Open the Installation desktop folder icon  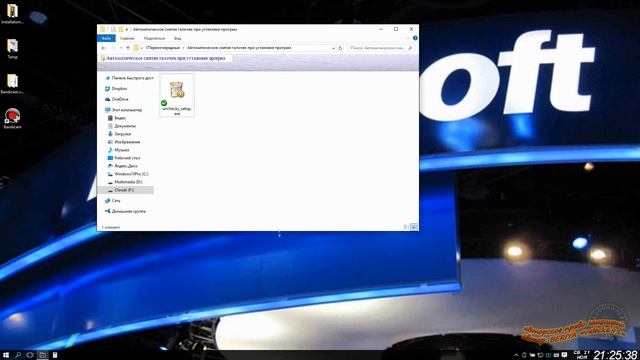(12, 13)
